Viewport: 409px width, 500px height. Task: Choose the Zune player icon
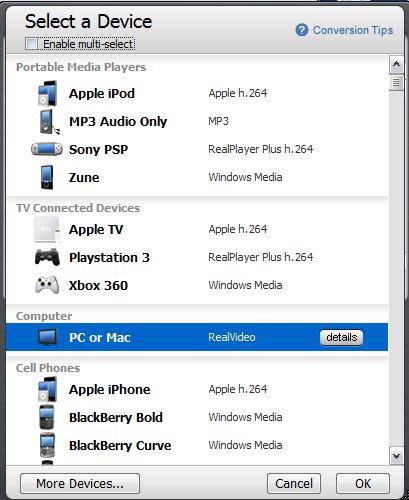pos(47,177)
